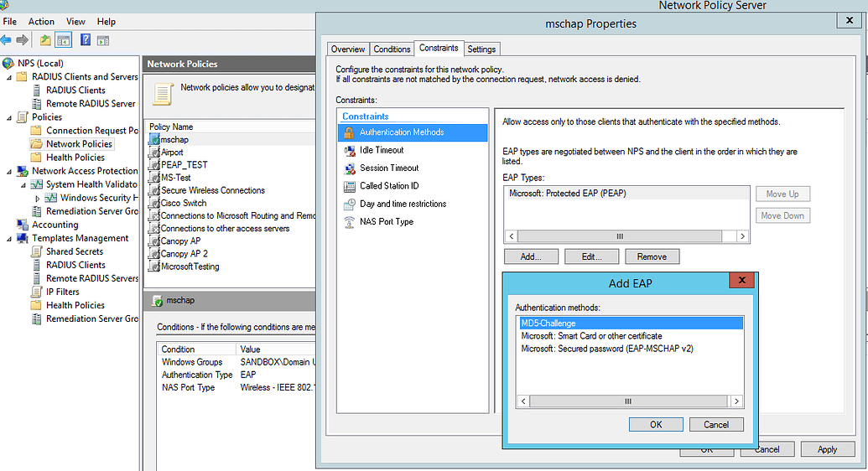Select the Called Station ID icon
Screen dimensions: 868x471
[x=350, y=187]
